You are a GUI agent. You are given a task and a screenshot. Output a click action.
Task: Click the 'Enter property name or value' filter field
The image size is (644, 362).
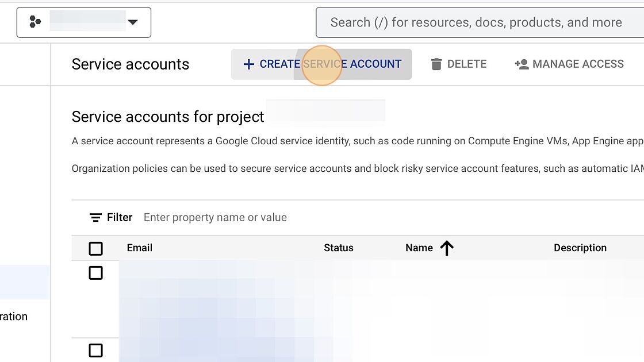click(214, 217)
